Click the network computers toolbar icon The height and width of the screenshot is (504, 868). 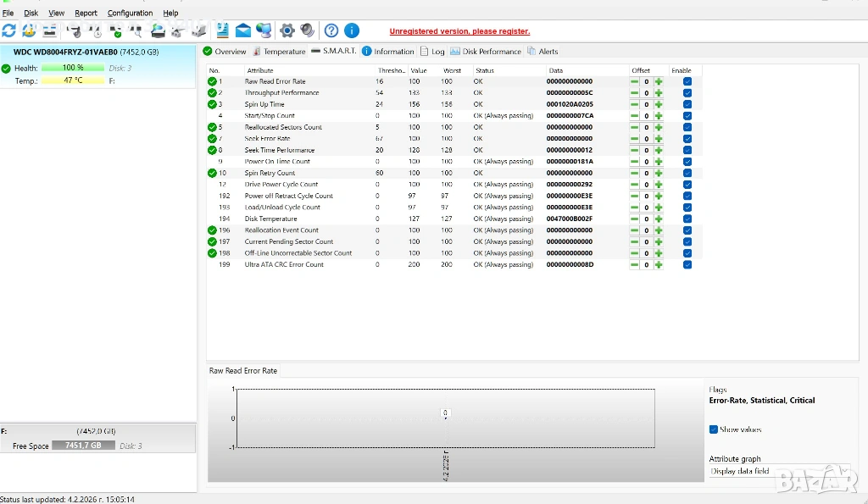point(264,30)
